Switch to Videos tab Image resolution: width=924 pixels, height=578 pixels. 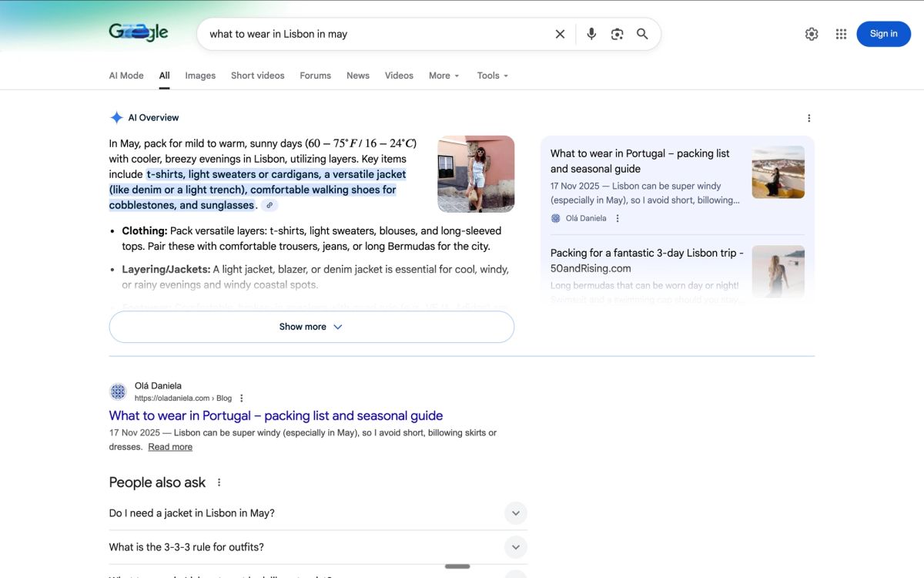pos(399,76)
